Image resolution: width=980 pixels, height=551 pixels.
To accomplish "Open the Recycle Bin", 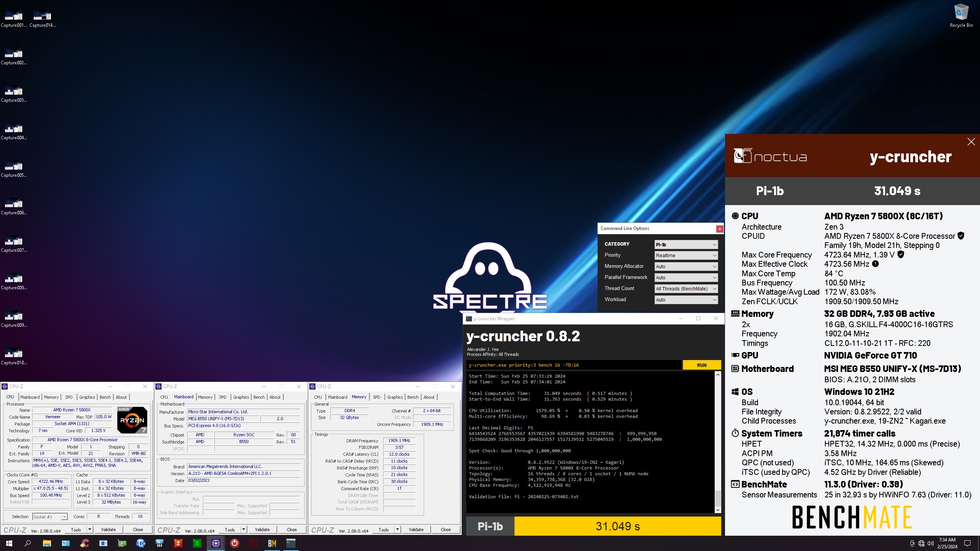I will (961, 16).
